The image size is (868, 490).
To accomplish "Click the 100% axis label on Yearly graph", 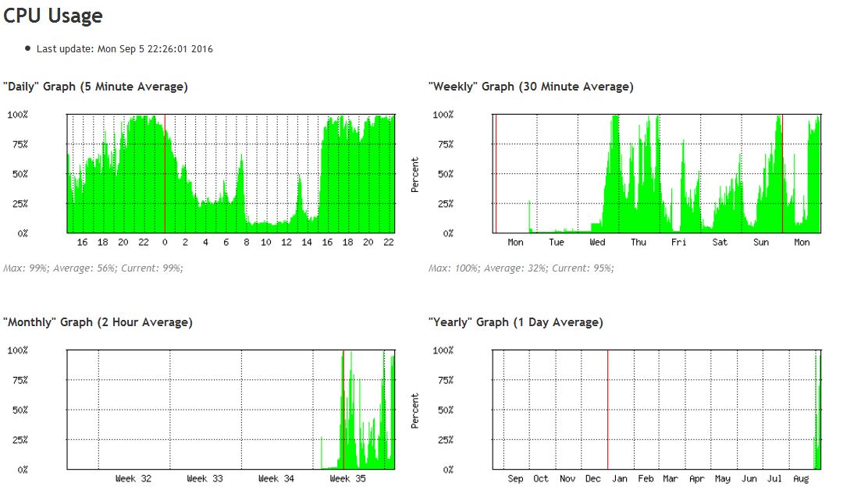I will point(443,350).
